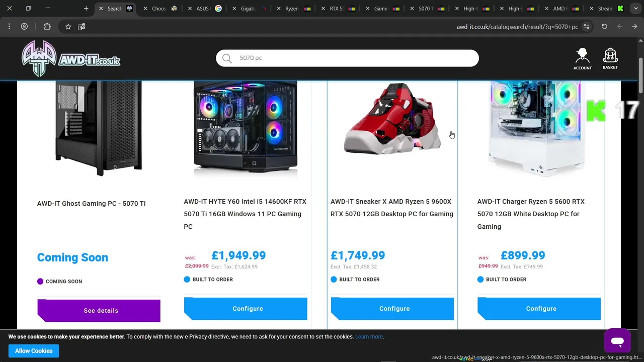
Task: Click the search magnifier icon
Action: [x=227, y=58]
